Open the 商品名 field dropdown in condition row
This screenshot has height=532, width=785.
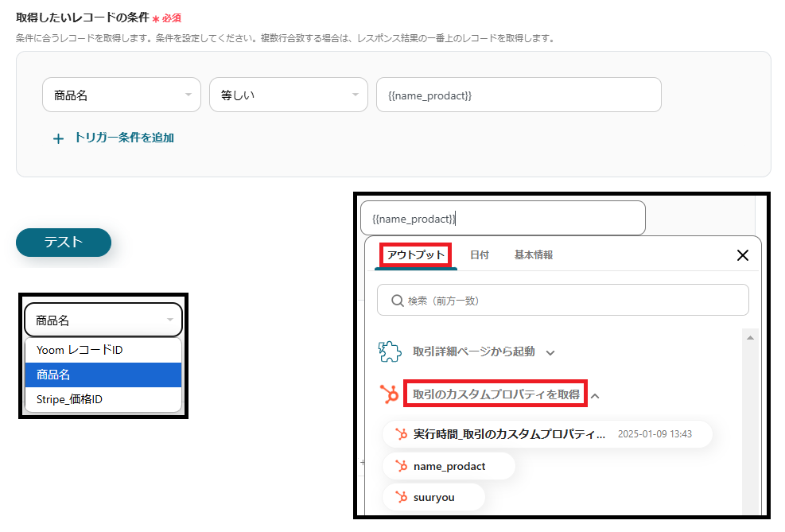122,95
